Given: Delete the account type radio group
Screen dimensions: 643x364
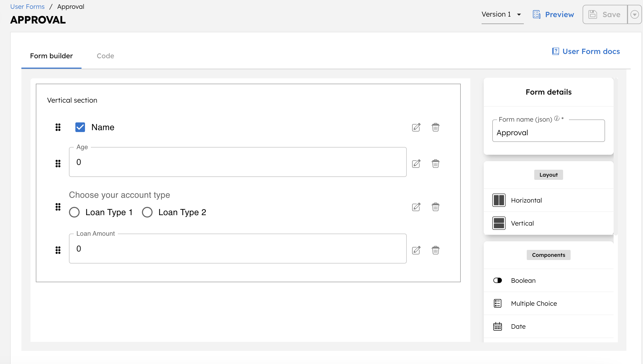Looking at the screenshot, I should tap(436, 207).
